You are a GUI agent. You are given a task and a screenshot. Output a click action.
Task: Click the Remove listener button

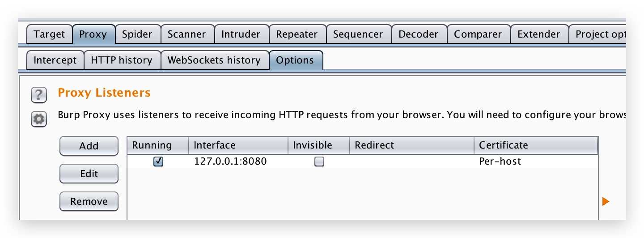point(89,201)
